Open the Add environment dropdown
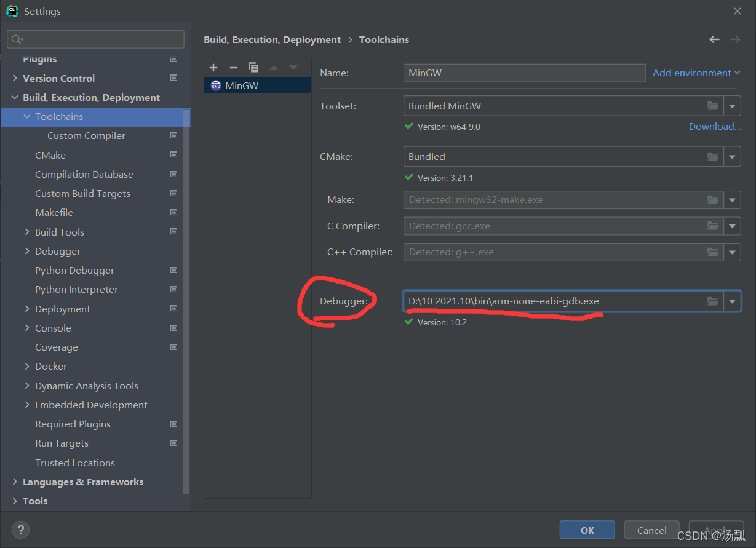 pyautogui.click(x=696, y=73)
